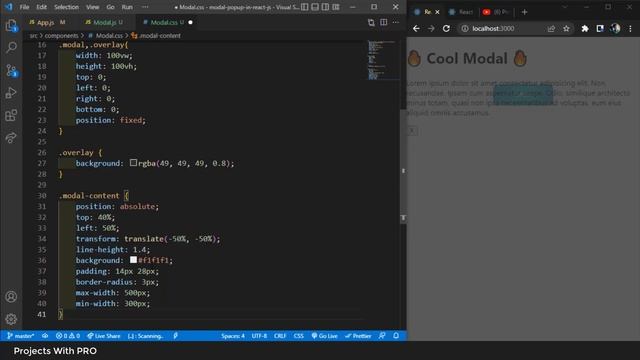Go back in the browser
The image size is (640, 360).
(x=416, y=29)
